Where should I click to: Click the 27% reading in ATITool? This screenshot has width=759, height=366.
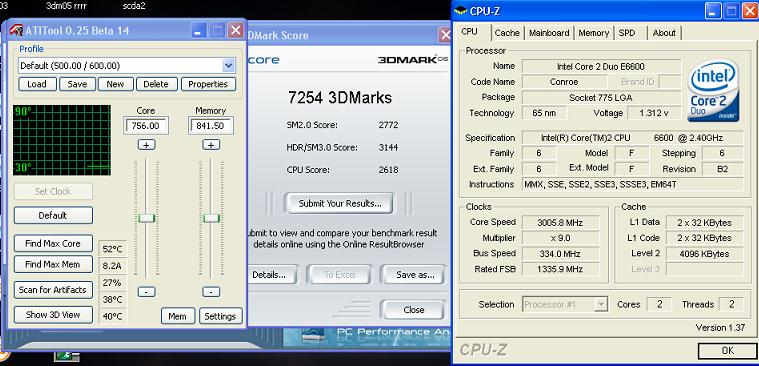point(112,283)
